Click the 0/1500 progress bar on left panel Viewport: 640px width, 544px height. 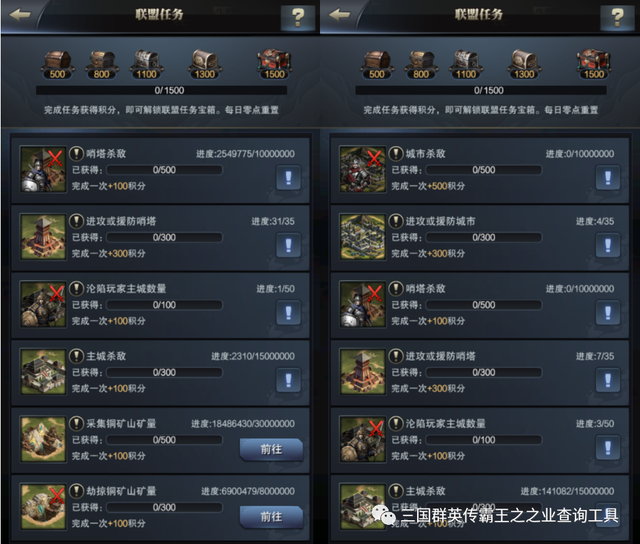[x=161, y=90]
